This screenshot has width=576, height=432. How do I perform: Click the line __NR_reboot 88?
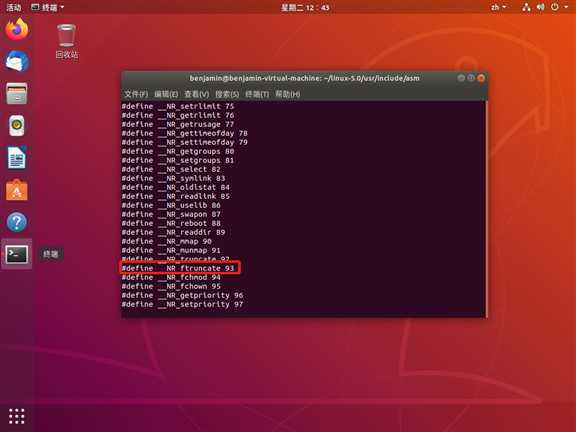coord(171,223)
